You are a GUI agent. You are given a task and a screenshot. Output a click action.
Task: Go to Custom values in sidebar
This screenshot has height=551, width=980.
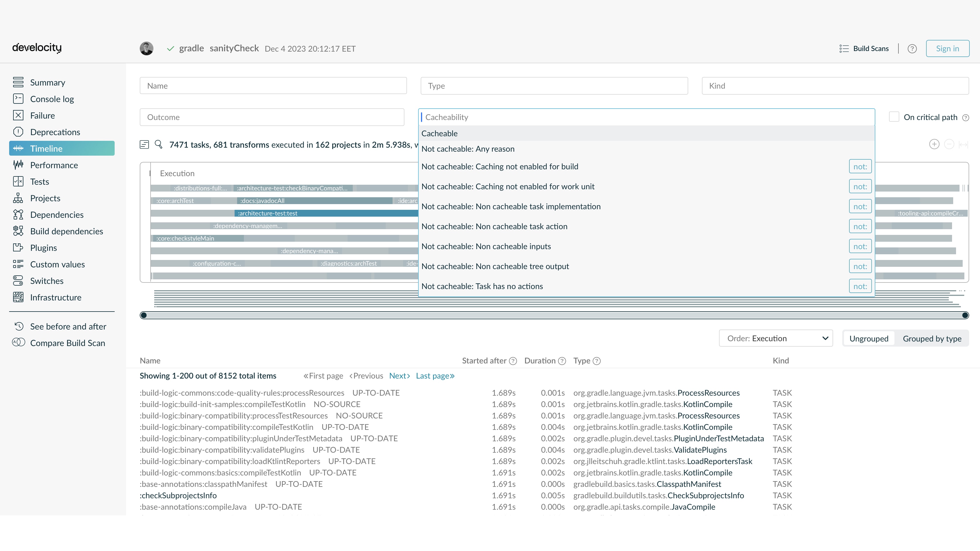click(57, 264)
